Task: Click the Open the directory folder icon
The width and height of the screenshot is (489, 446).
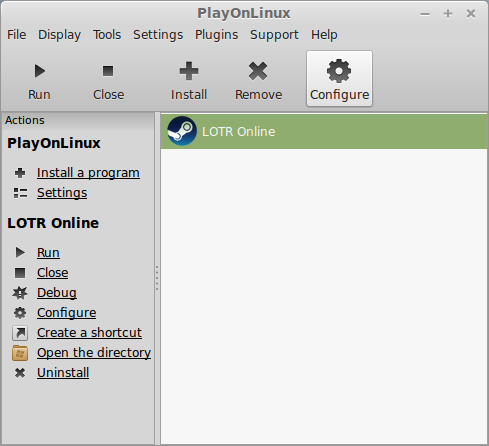Action: click(x=20, y=353)
